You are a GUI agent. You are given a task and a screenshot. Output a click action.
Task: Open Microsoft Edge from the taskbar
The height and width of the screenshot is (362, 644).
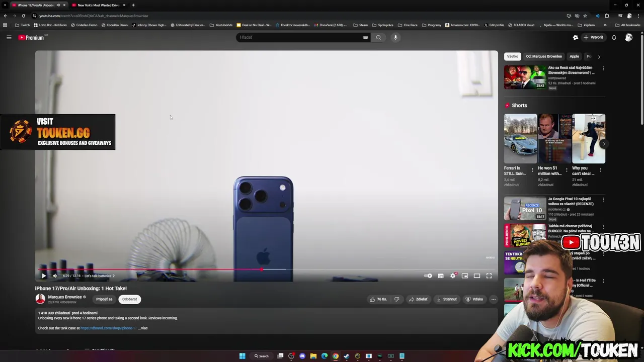tap(325, 356)
